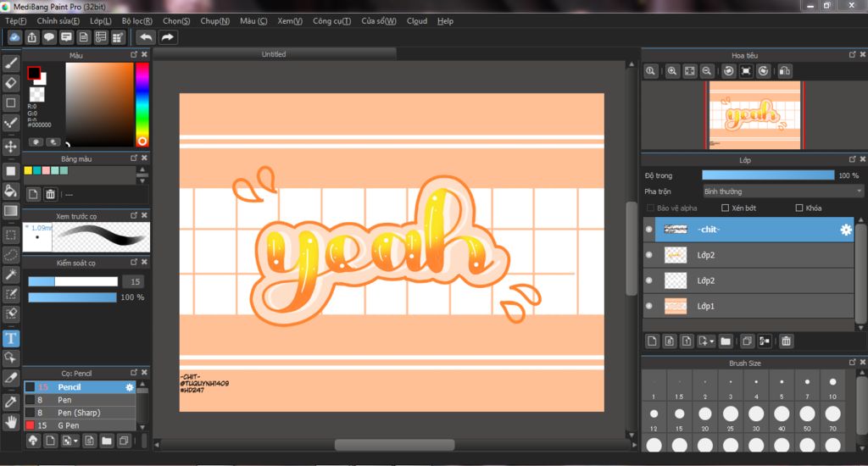Delete the selected layer with trash icon
The height and width of the screenshot is (466, 868).
coord(786,341)
